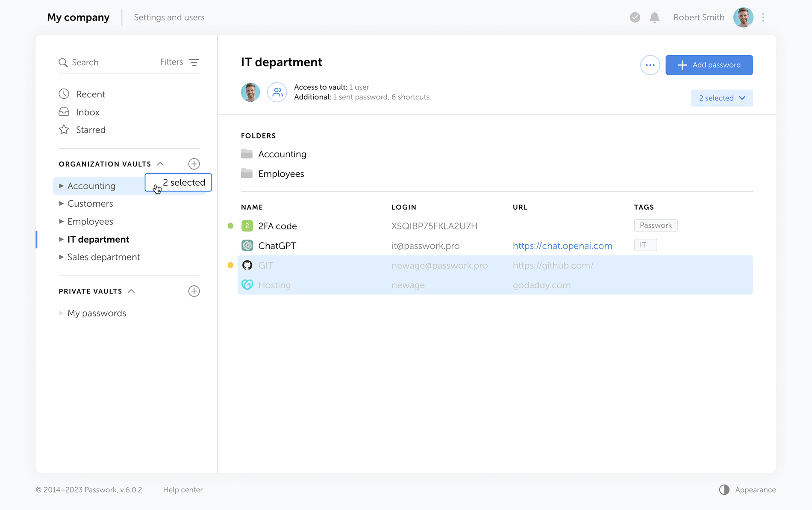Go to Inbox in the sidebar
The width and height of the screenshot is (812, 510).
click(x=88, y=112)
